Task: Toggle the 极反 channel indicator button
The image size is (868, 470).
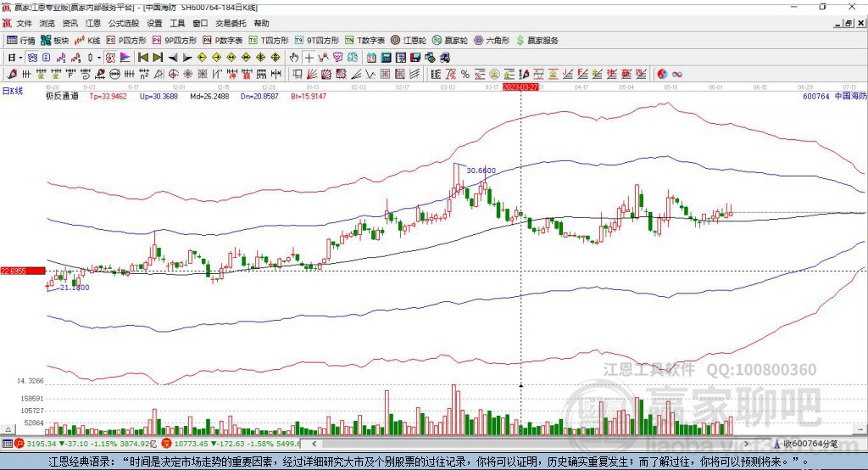Action: click(x=111, y=58)
